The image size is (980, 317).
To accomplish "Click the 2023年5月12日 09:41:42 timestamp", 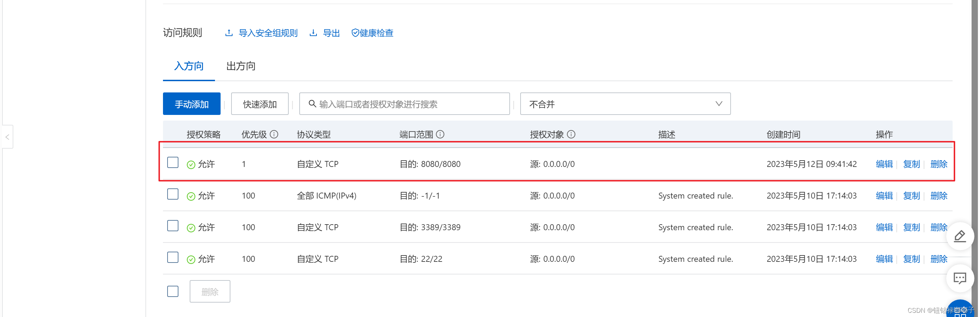I will pyautogui.click(x=811, y=164).
